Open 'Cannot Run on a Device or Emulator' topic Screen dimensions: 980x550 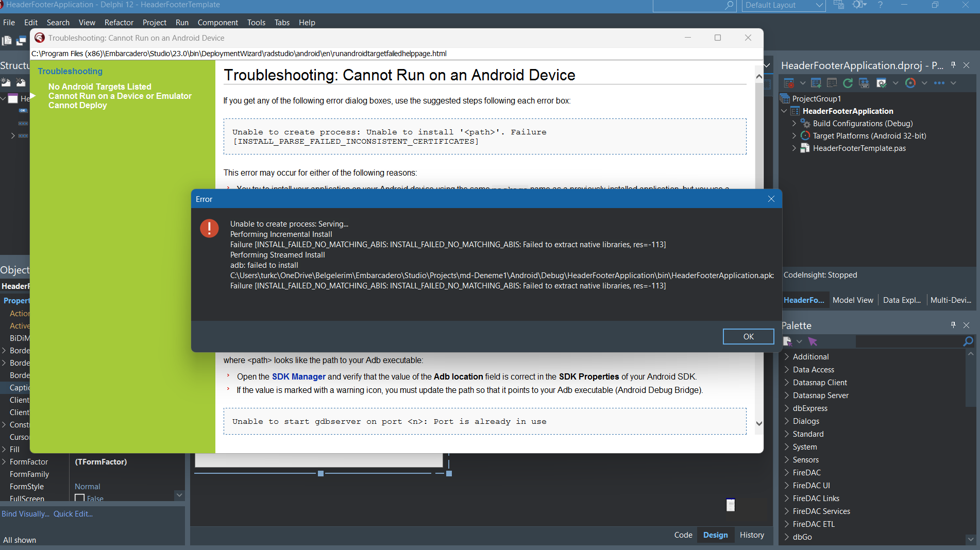(120, 96)
